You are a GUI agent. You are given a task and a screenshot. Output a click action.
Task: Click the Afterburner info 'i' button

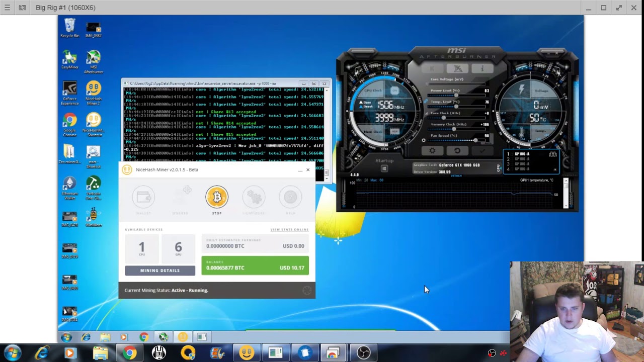pyautogui.click(x=481, y=68)
